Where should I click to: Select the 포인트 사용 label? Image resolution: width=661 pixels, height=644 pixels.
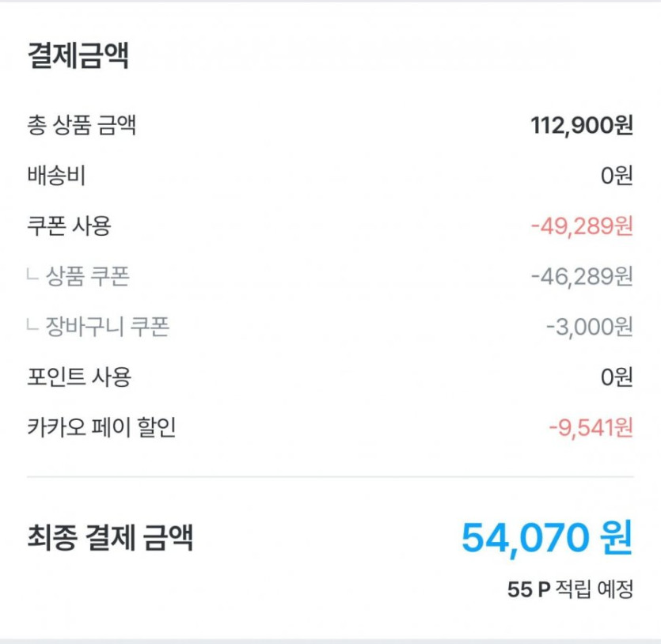78,377
